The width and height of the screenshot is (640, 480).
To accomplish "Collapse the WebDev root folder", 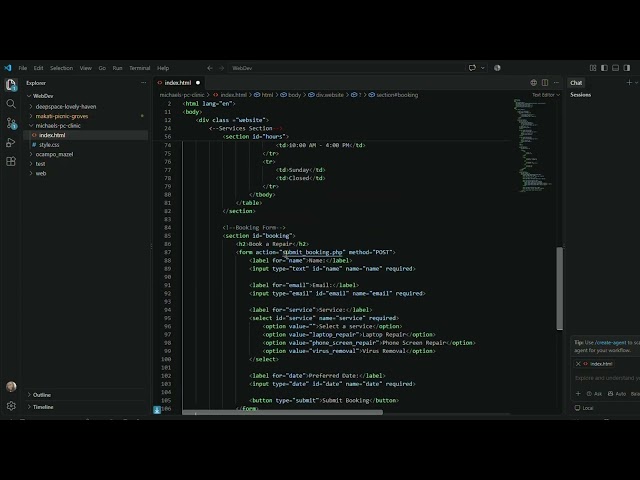I will (x=43, y=96).
